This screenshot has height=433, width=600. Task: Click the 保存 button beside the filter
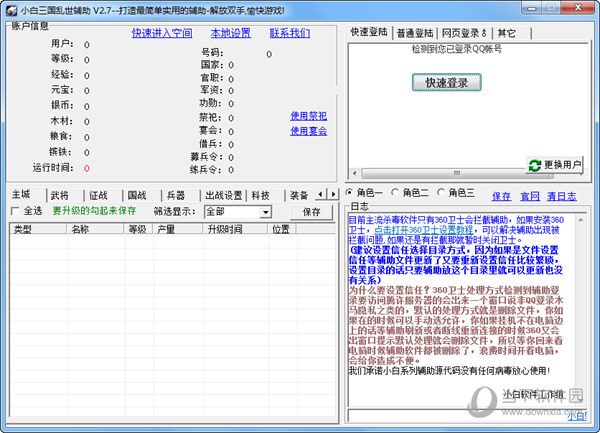click(311, 212)
